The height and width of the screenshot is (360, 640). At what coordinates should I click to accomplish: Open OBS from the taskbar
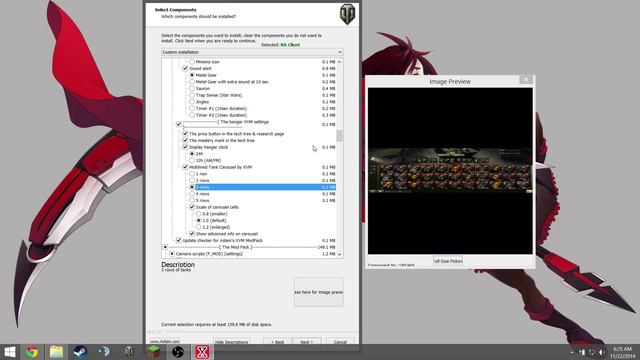click(x=178, y=352)
